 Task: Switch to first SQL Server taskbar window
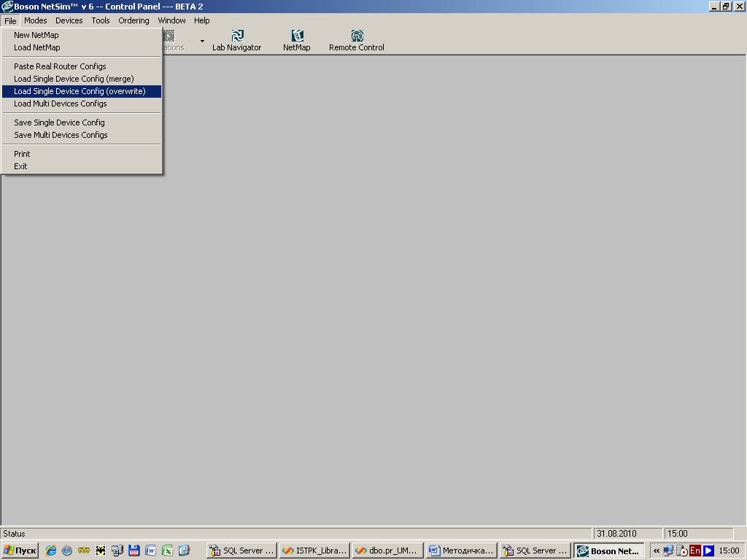[x=242, y=551]
